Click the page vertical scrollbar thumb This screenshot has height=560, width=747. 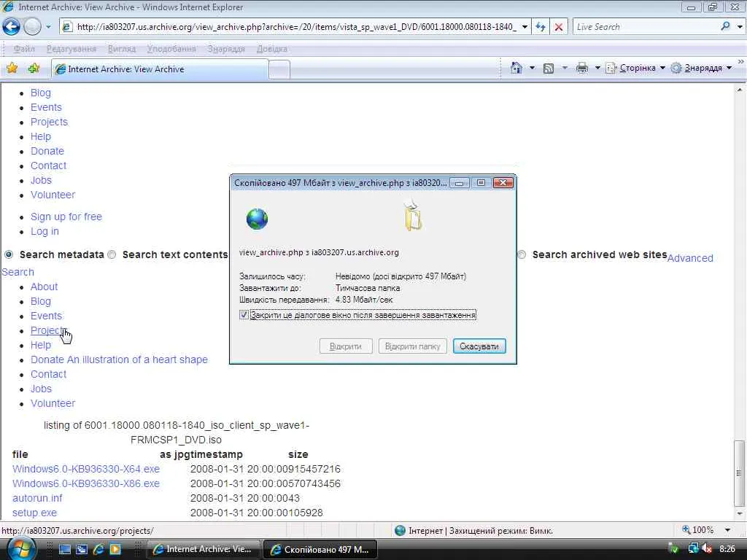[739, 472]
